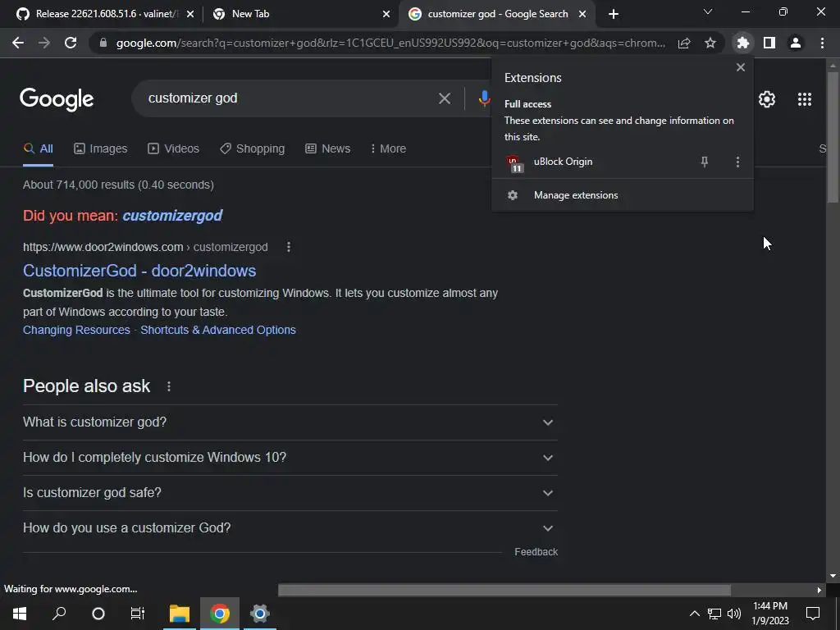
Task: Click the forward navigation arrow
Action: (x=44, y=43)
